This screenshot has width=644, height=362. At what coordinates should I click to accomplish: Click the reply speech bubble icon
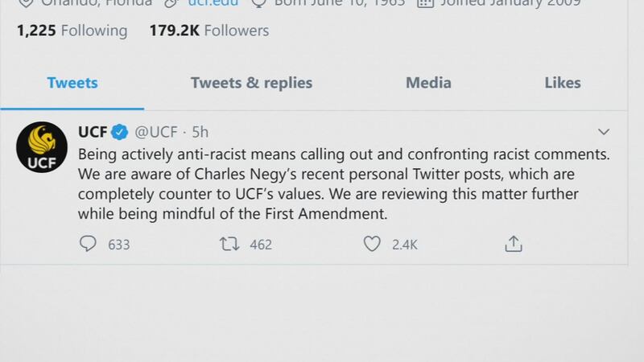pyautogui.click(x=88, y=244)
